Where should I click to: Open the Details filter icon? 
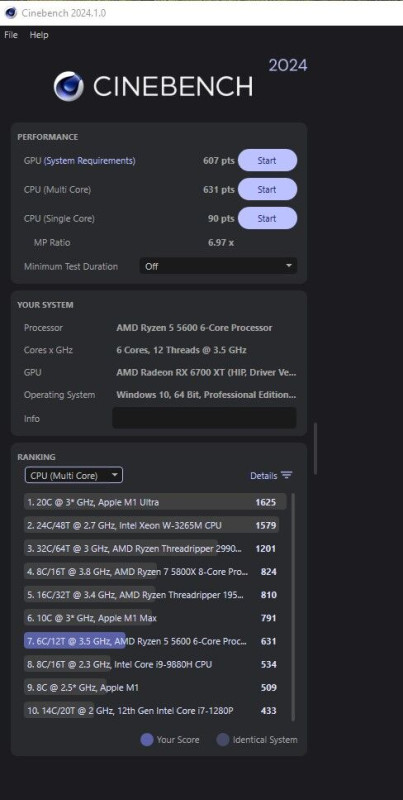pos(287,475)
